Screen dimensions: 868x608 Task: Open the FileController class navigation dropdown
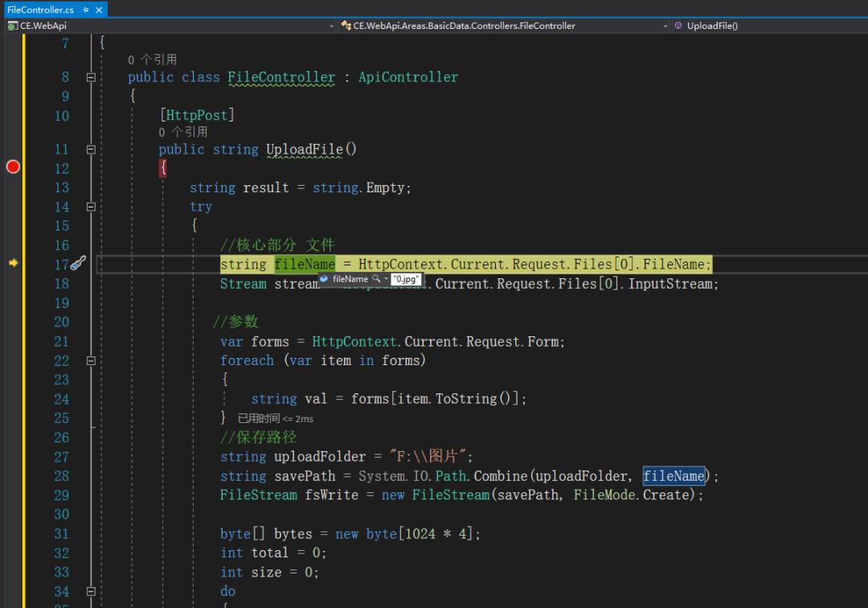(665, 26)
